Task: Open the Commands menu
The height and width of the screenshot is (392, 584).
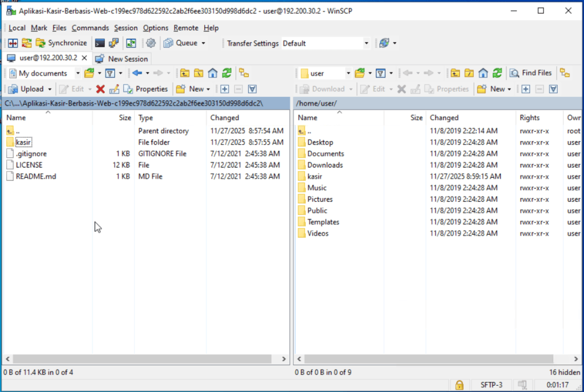Action: coord(90,28)
